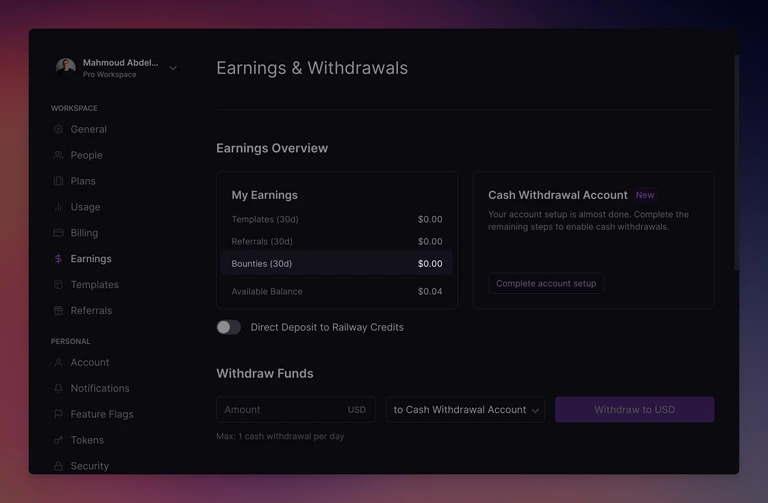768x503 pixels.
Task: Open personal Account settings
Action: point(90,362)
